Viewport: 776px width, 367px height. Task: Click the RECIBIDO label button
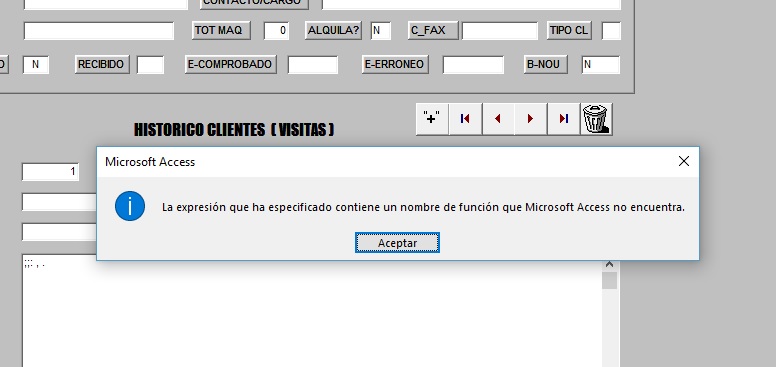tap(102, 64)
